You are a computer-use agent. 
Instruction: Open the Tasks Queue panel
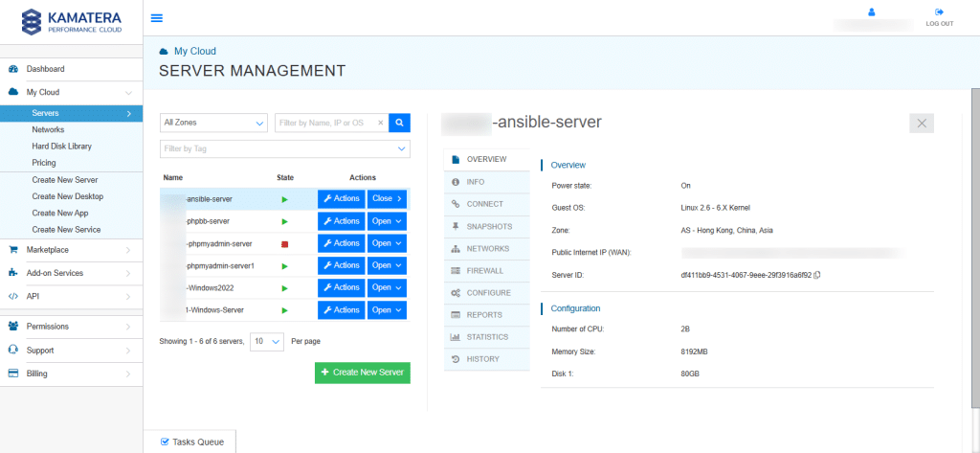point(190,442)
